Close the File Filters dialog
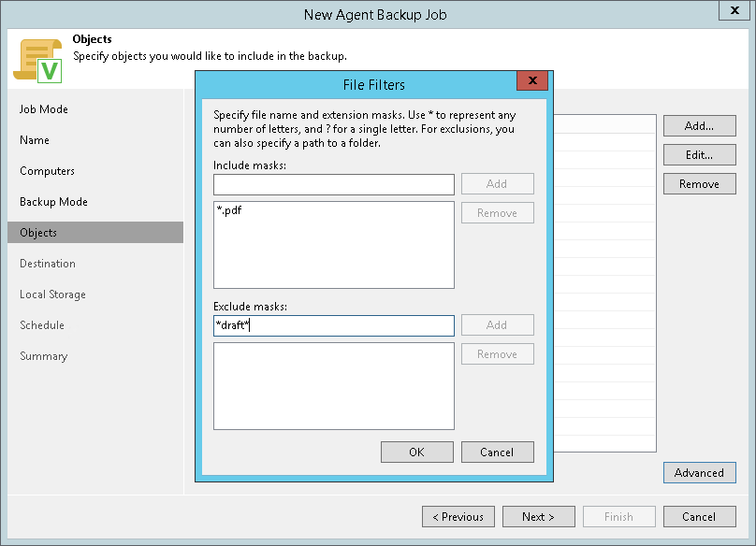756x546 pixels. point(531,80)
